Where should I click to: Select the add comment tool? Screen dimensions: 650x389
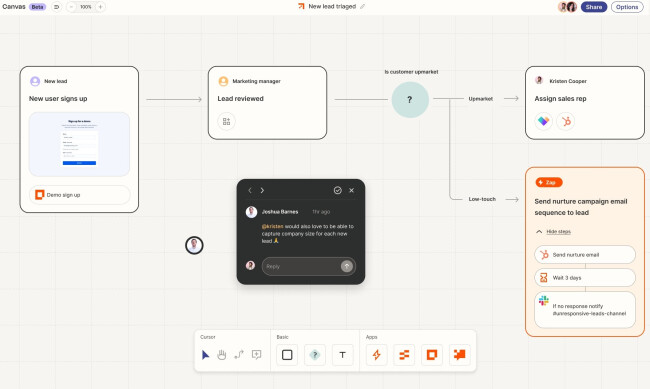click(x=257, y=355)
